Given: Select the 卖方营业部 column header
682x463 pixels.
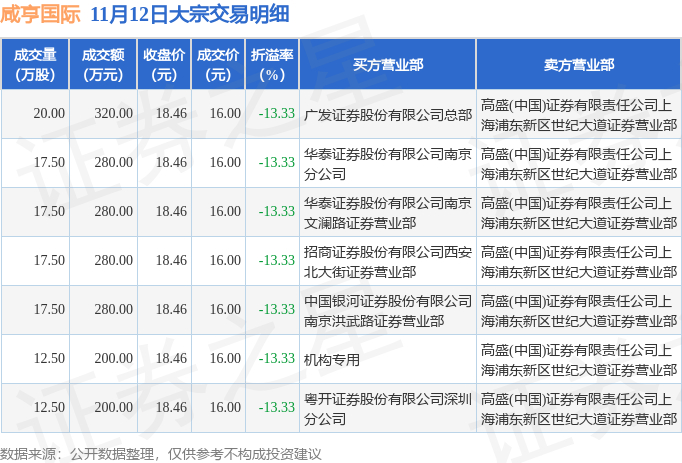Looking at the screenshot, I should coord(579,64).
